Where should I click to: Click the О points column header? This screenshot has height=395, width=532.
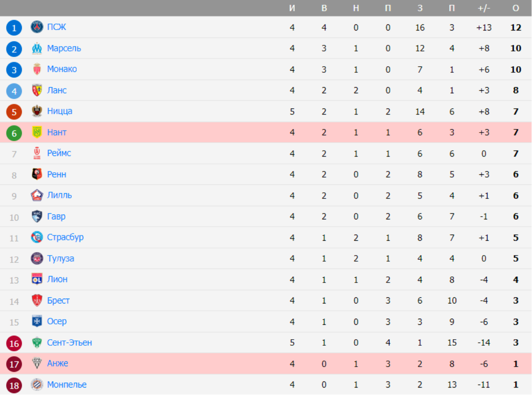pyautogui.click(x=516, y=8)
